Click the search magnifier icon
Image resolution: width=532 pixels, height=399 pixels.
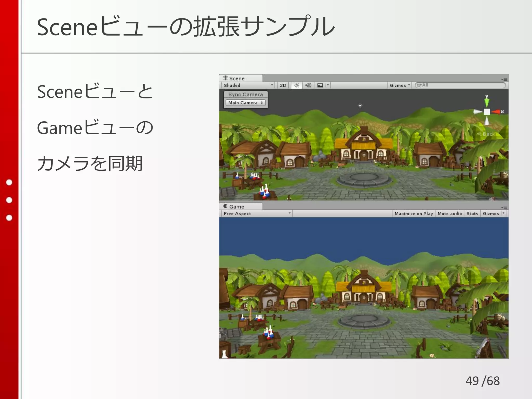point(419,85)
